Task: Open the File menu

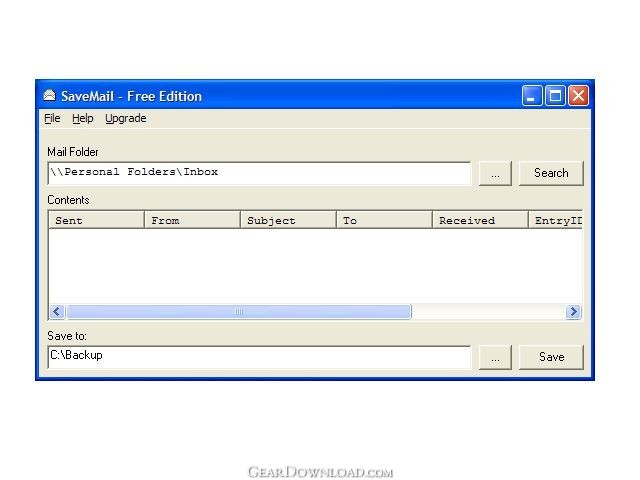Action: click(x=52, y=118)
